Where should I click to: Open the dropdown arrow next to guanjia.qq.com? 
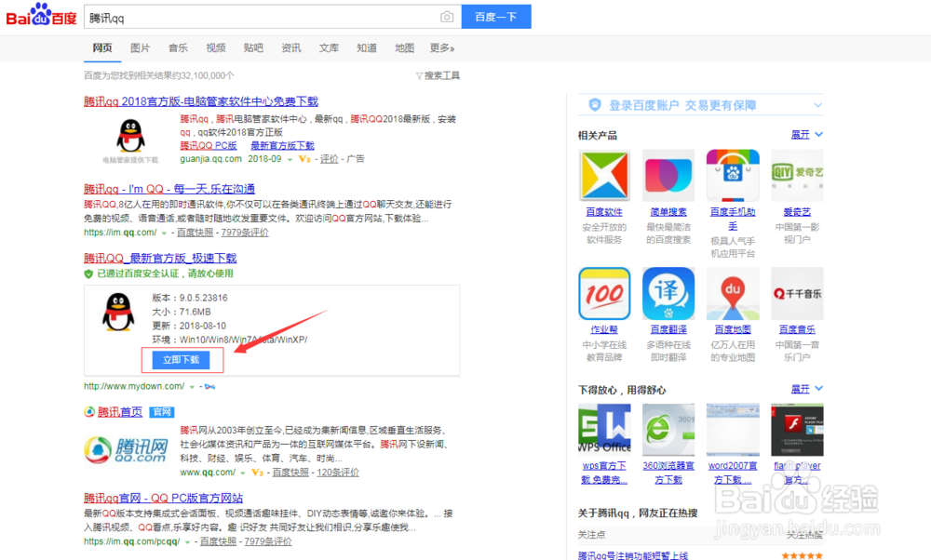[290, 160]
